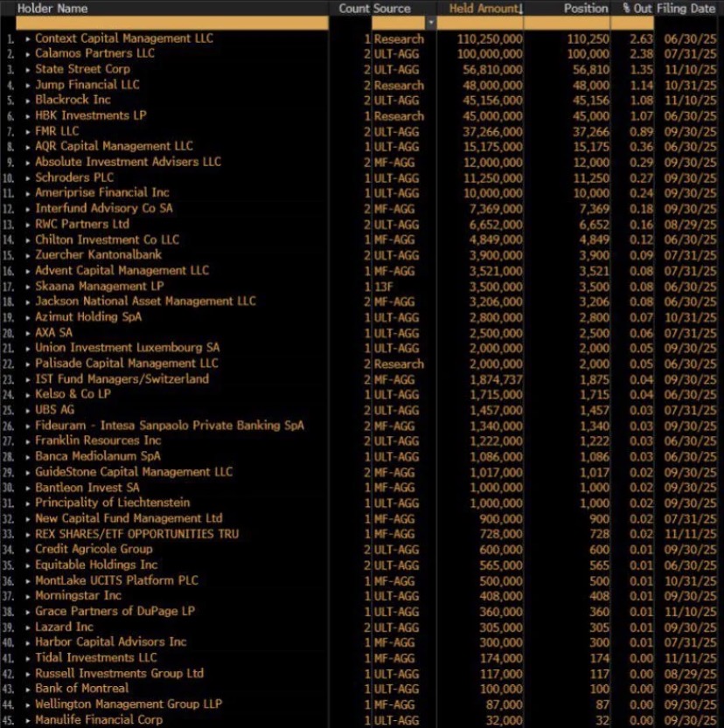This screenshot has width=724, height=728.
Task: Select Fideuram - Intesa Sanpaolo Private Banking SpA
Action: pyautogui.click(x=170, y=426)
